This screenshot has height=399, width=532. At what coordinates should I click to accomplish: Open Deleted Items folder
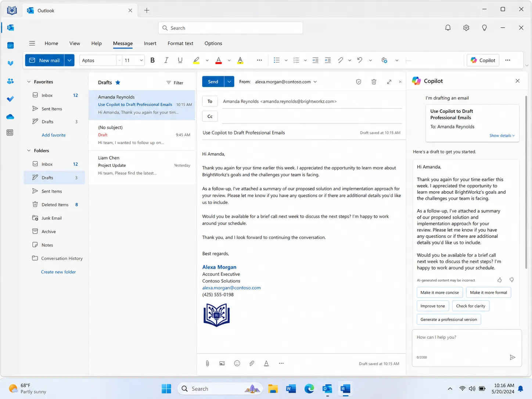pos(54,205)
